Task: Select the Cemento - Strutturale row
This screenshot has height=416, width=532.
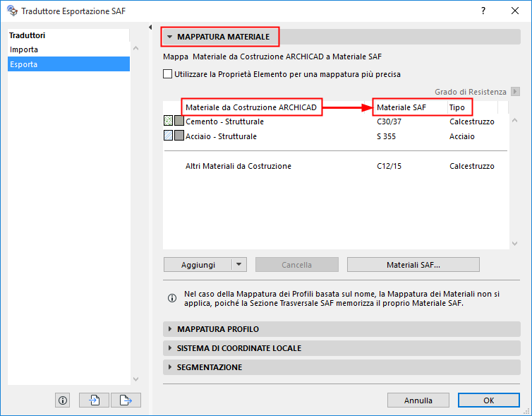Action: coord(336,121)
